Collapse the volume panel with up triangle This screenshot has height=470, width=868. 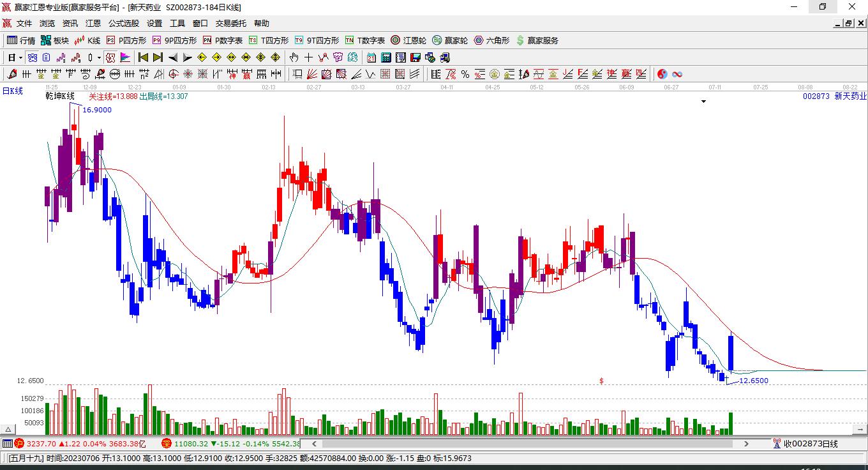9,429
